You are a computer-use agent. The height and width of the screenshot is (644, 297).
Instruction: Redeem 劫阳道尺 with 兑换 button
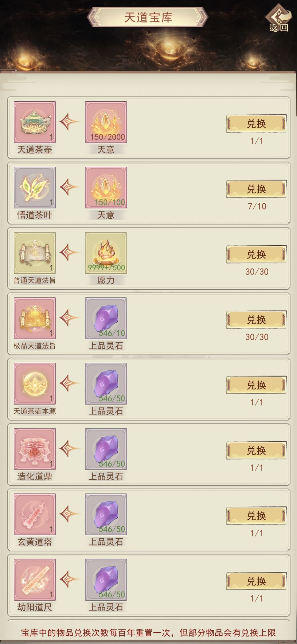[x=256, y=581]
